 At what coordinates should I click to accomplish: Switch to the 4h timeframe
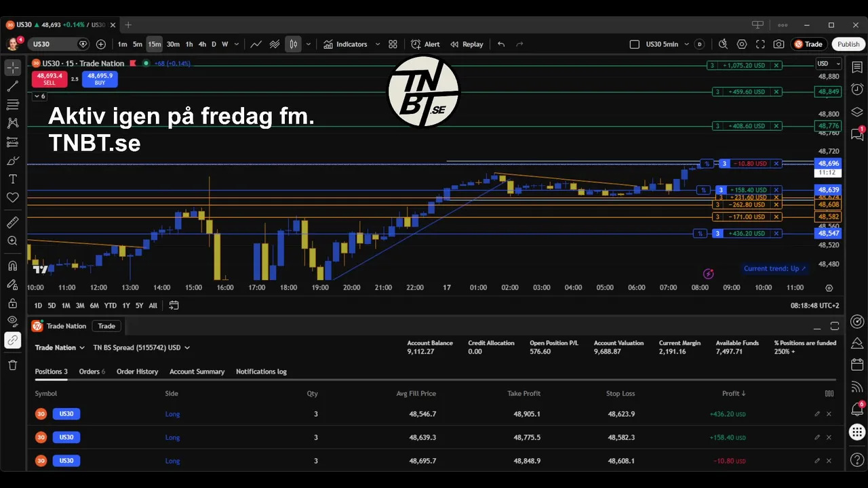202,44
